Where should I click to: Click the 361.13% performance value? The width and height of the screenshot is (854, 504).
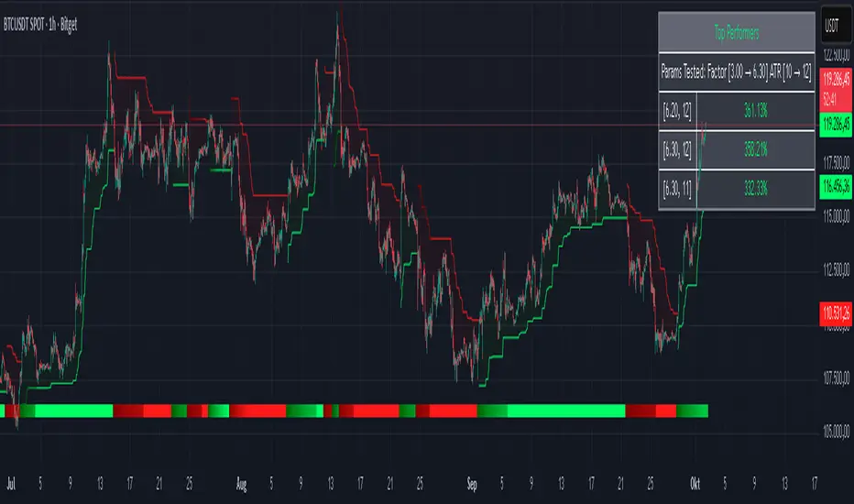(755, 111)
